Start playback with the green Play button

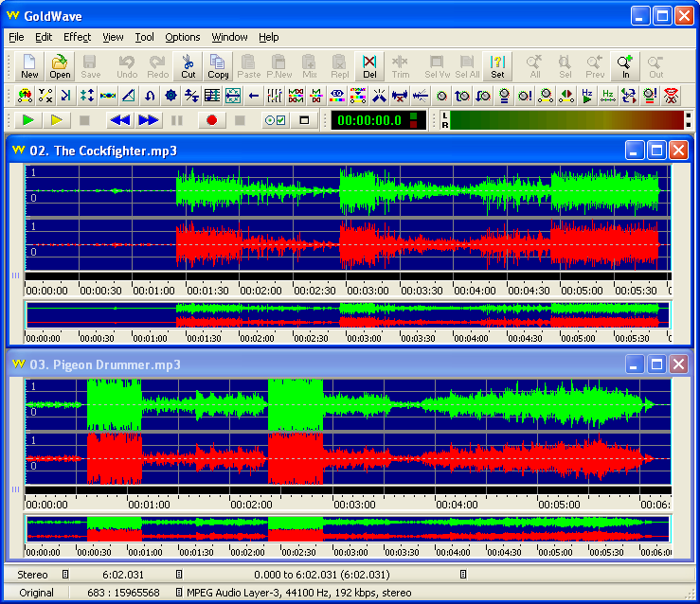(28, 120)
